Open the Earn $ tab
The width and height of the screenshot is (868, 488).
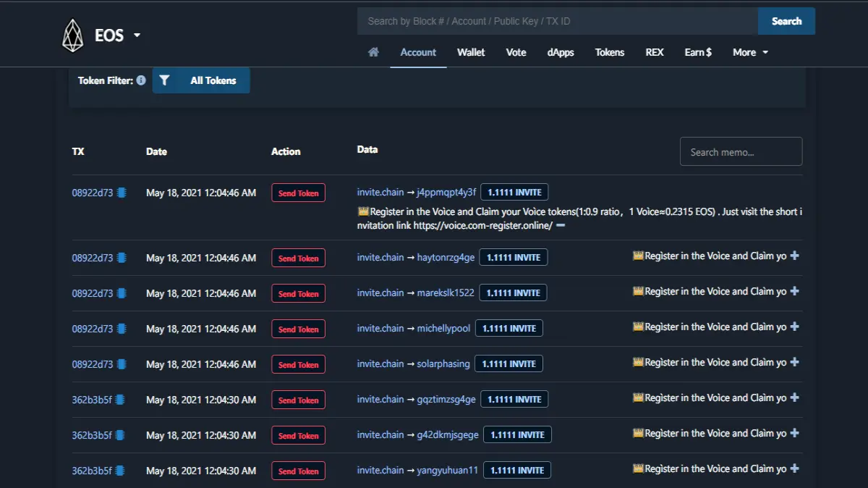point(698,52)
